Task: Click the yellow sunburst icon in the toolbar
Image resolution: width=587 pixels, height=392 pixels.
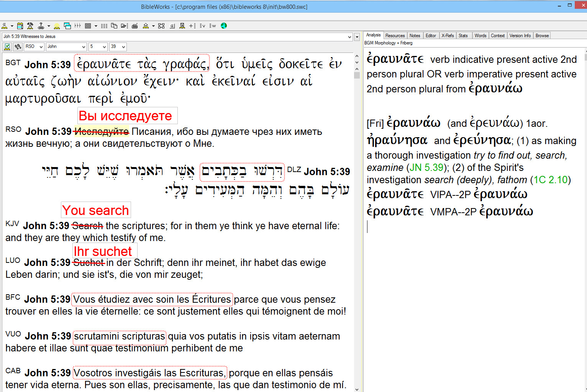Action: [x=57, y=26]
